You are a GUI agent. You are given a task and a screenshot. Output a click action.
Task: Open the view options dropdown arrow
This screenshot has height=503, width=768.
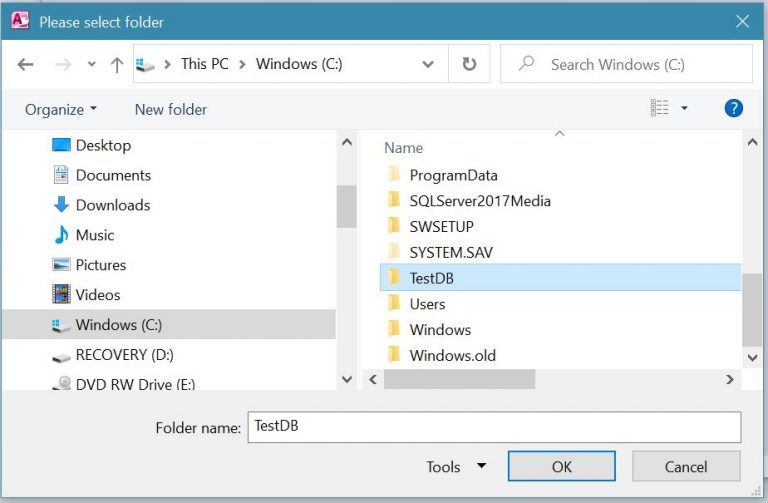click(x=684, y=108)
